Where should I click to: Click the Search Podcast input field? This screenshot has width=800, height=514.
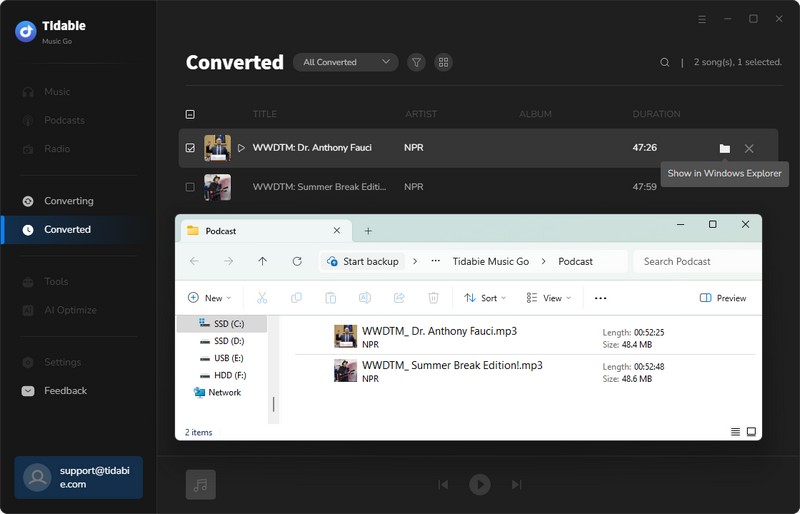tap(695, 261)
